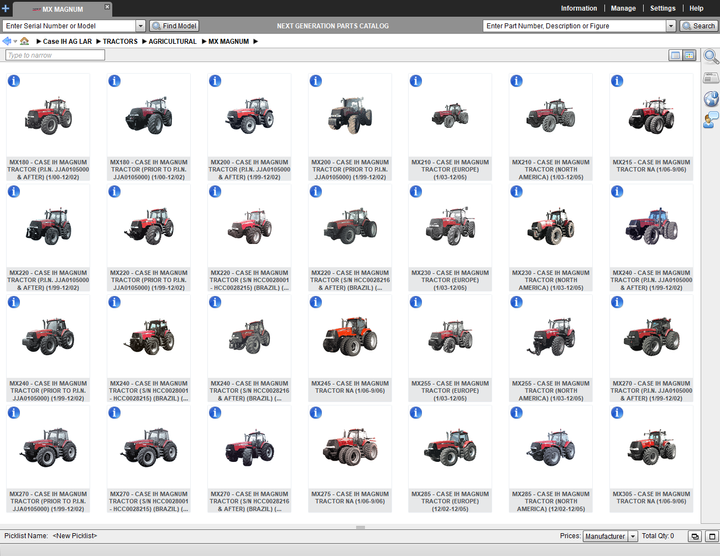Open the user chat icon in sidebar
This screenshot has width=720, height=556.
point(711,119)
